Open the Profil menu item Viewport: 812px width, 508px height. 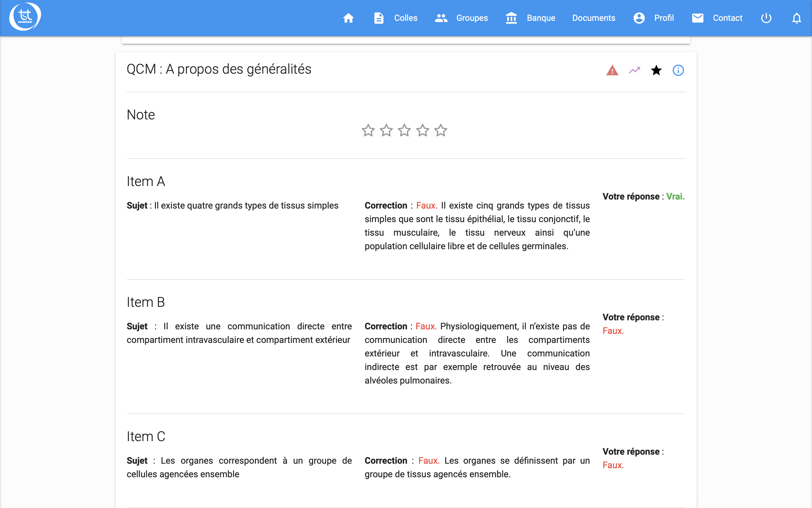[x=664, y=18]
